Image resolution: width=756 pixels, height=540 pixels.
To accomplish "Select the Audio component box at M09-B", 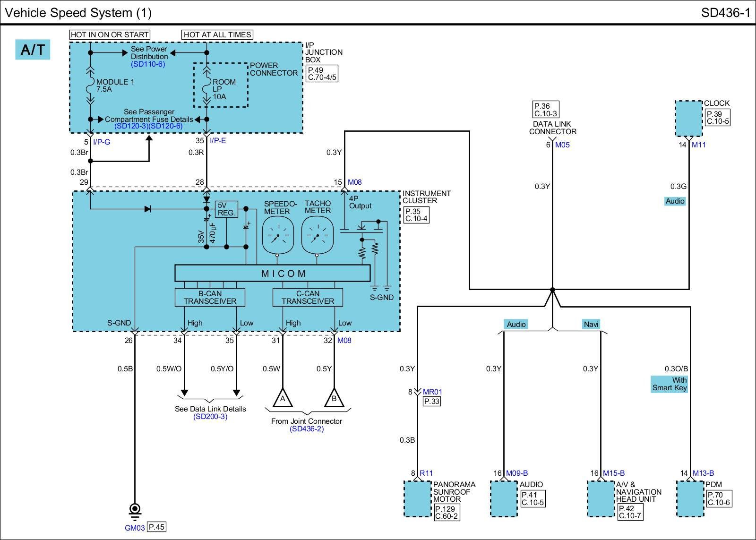I will pos(504,498).
